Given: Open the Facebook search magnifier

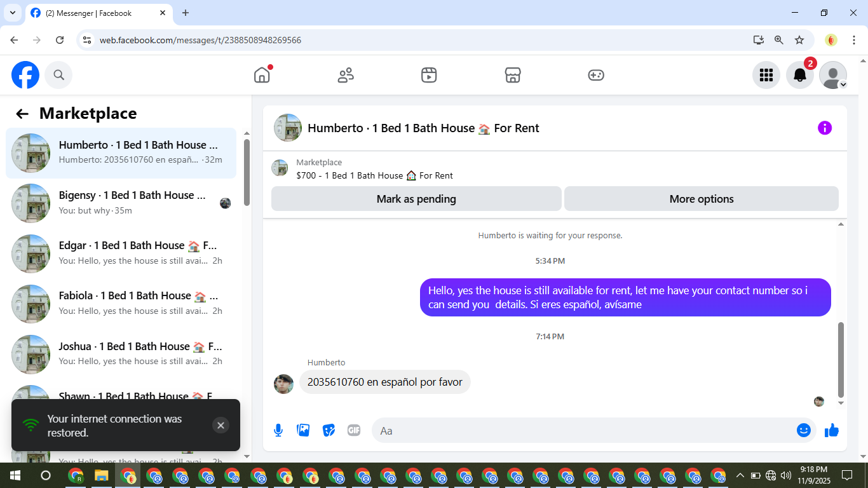Looking at the screenshot, I should tap(59, 75).
